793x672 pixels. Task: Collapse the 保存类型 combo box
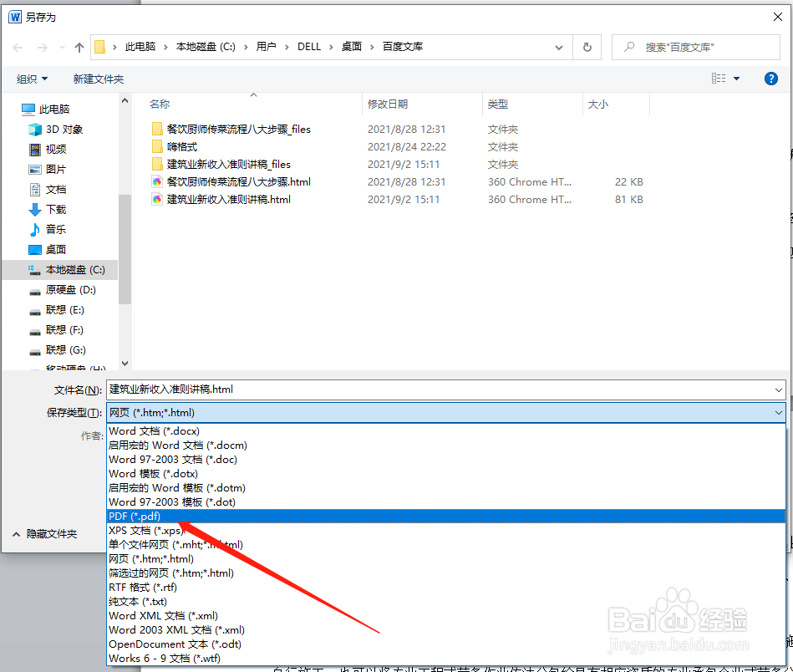778,413
